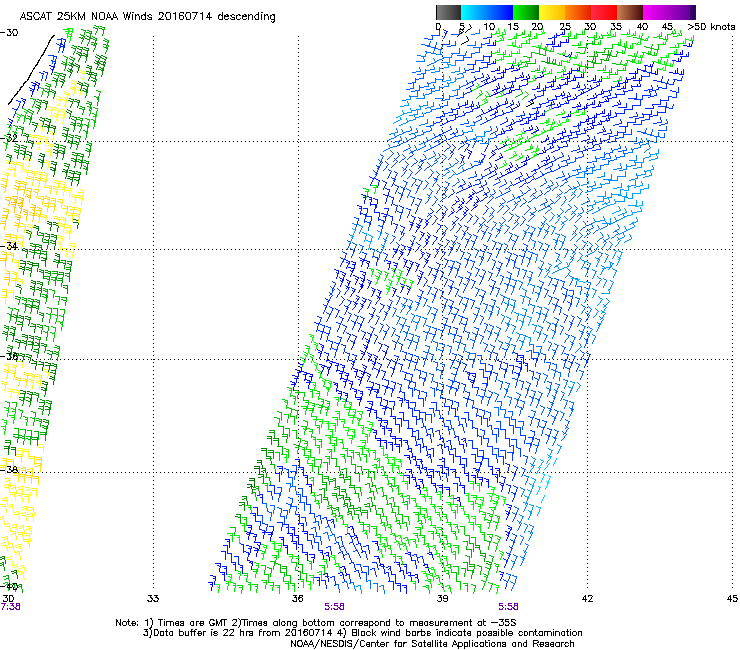Click the '39' longitude axis label
This screenshot has height=650, width=740.
coord(442,599)
